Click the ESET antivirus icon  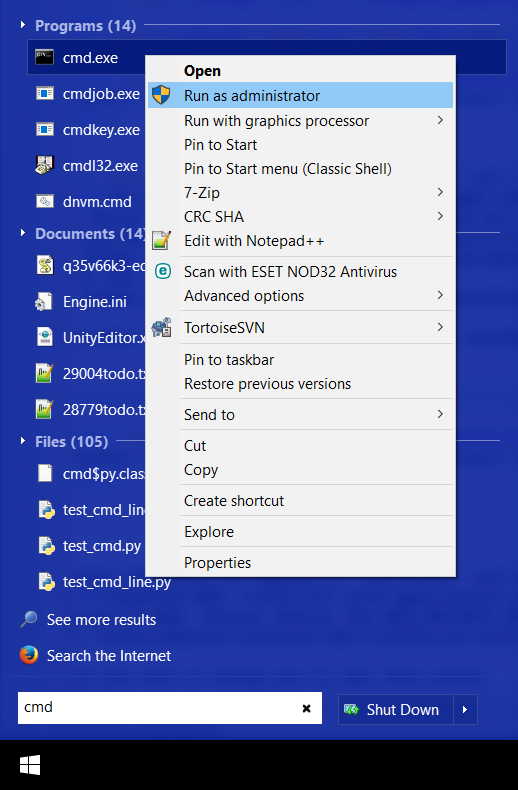[162, 272]
